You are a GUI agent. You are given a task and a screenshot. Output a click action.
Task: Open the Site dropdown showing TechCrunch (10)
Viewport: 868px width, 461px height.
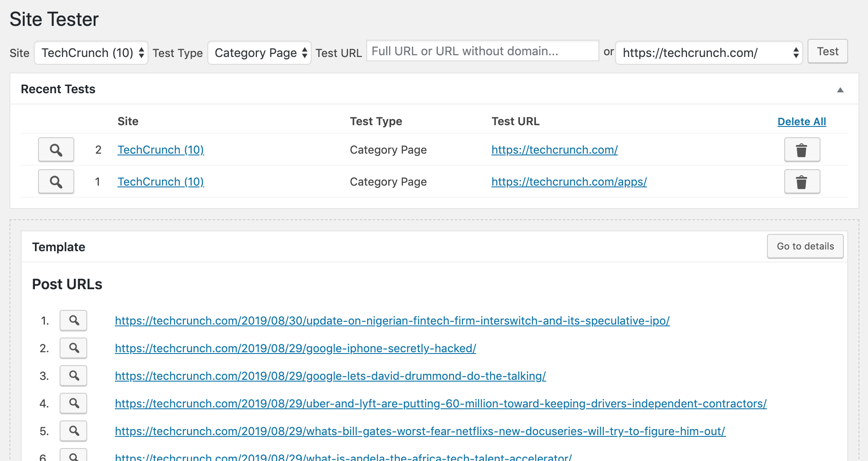[x=91, y=53]
